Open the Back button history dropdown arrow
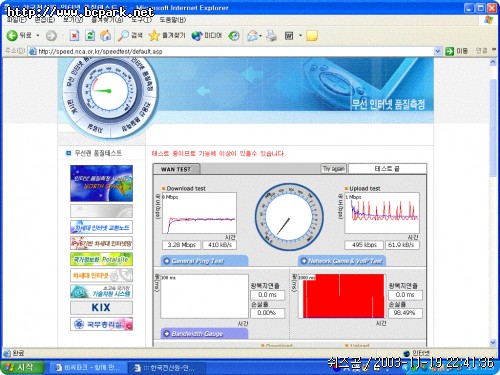 click(38, 35)
